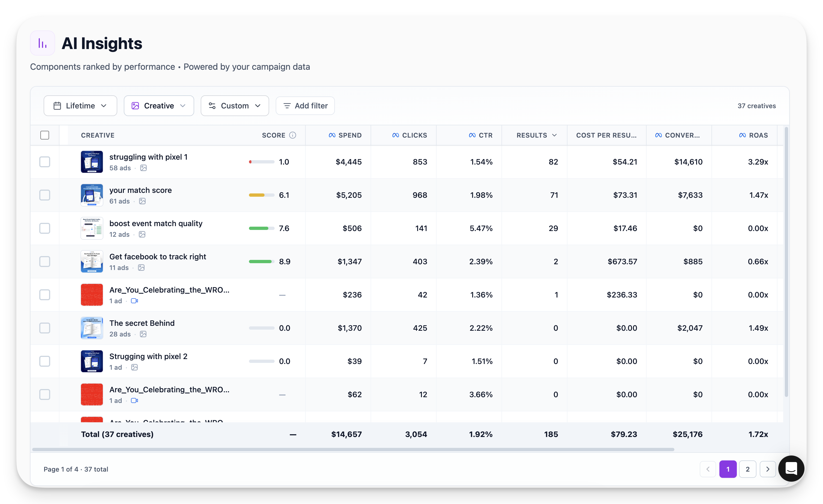Expand the Creative grouping dropdown
This screenshot has width=823, height=504.
pyautogui.click(x=159, y=106)
